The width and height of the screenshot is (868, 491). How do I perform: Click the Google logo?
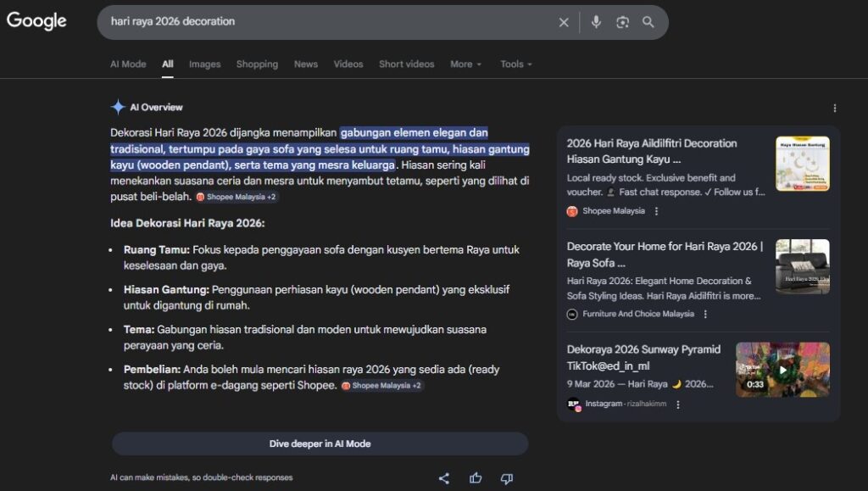(36, 22)
